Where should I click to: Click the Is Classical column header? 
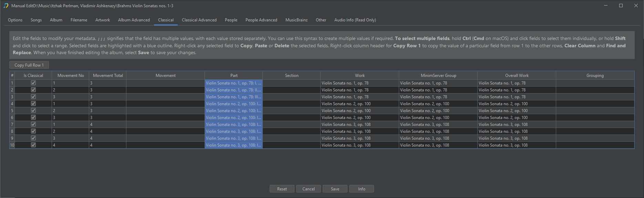[x=33, y=75]
